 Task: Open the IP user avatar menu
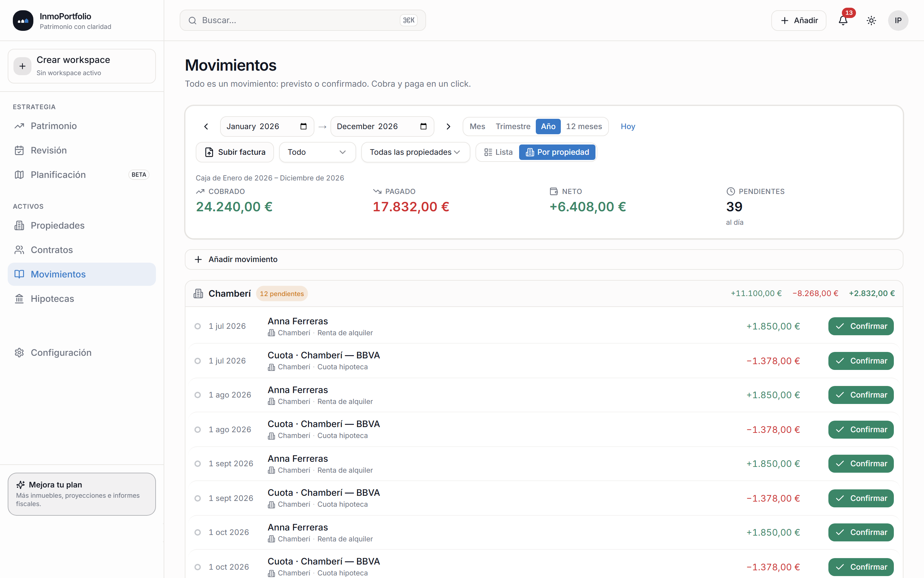click(898, 20)
